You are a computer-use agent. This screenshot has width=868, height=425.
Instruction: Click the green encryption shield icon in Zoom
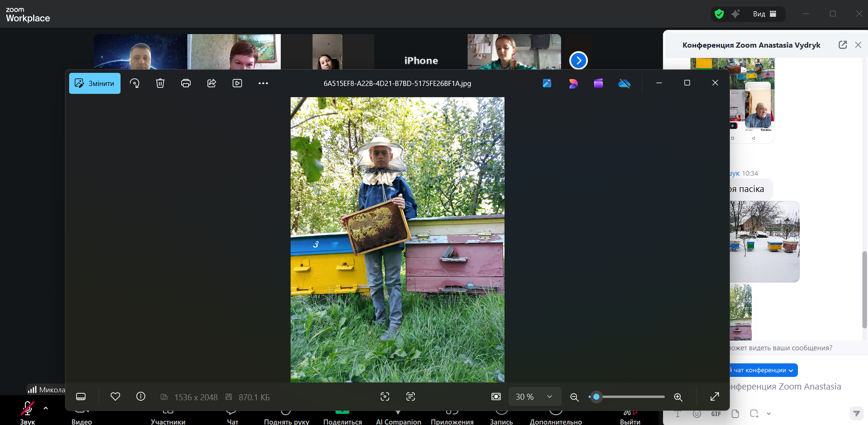click(x=719, y=14)
